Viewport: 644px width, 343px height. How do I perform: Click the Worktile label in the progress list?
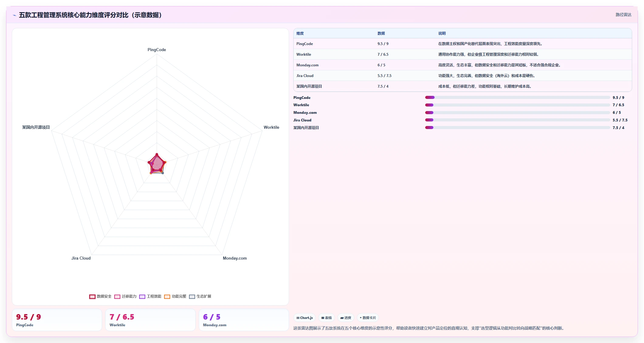(301, 105)
